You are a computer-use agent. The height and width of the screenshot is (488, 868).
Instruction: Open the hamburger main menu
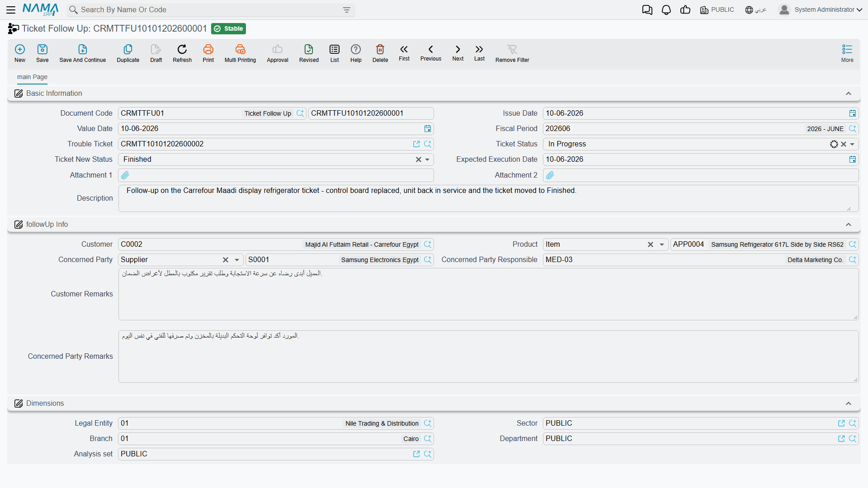pos(11,9)
